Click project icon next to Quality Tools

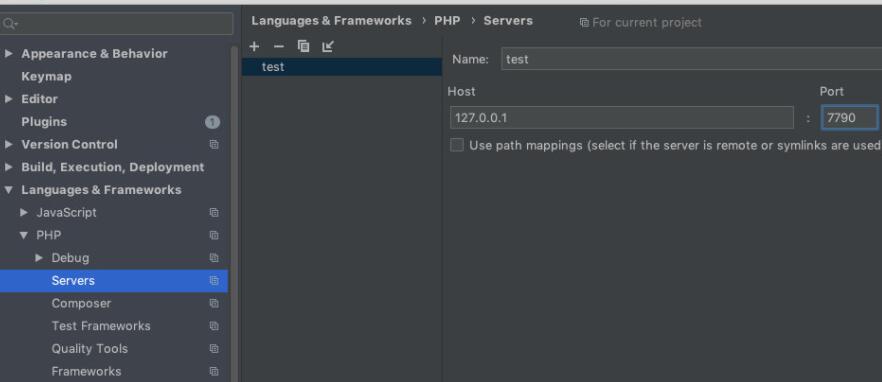[x=214, y=349]
